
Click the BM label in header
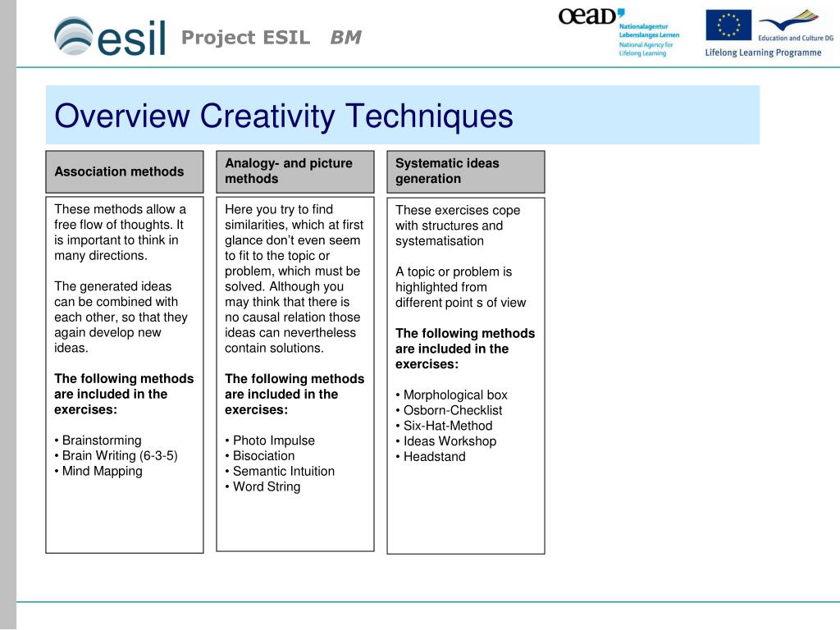(345, 38)
